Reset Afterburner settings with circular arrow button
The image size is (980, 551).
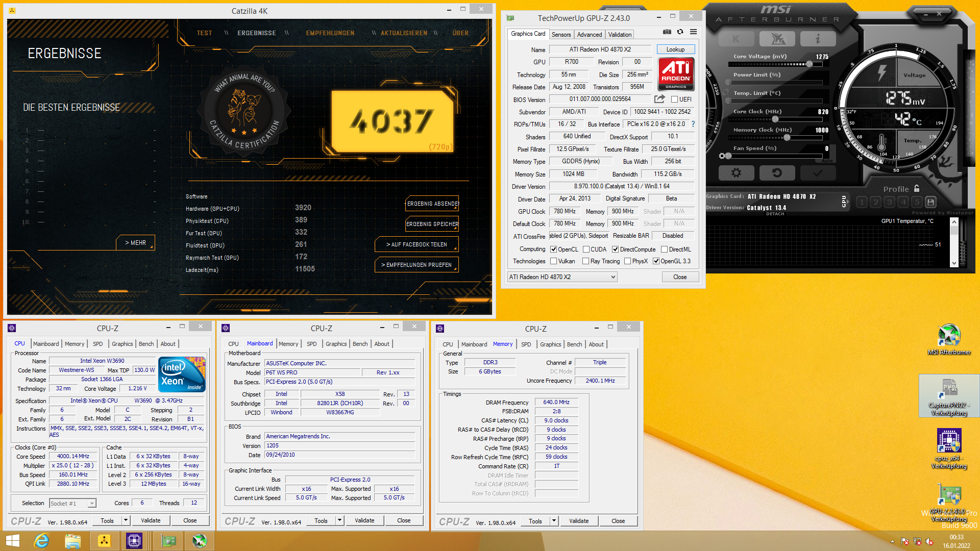[777, 173]
